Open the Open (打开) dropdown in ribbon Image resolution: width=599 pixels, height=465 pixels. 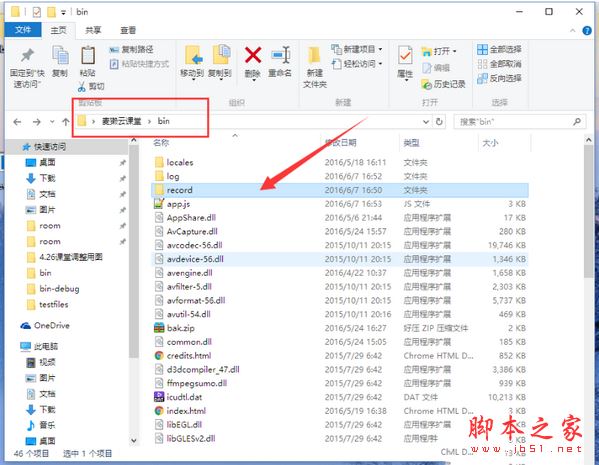(439, 51)
